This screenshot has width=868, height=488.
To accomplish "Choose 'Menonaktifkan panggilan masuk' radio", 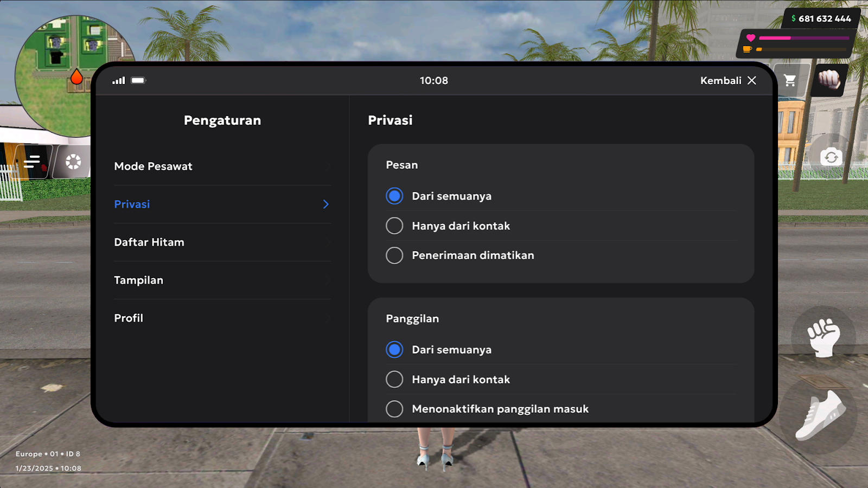I will point(394,409).
